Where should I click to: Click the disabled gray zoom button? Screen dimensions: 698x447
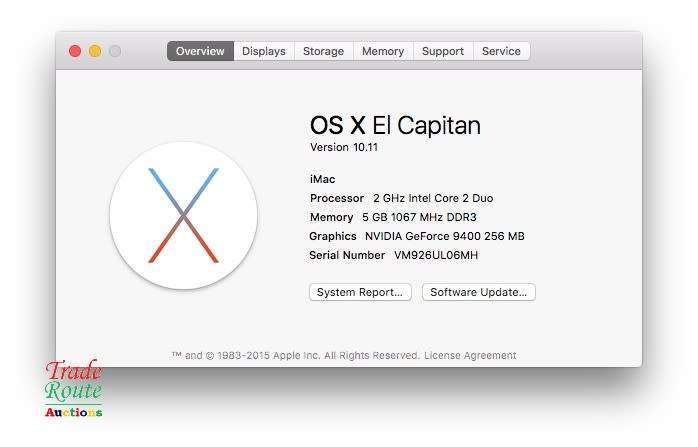click(x=115, y=51)
